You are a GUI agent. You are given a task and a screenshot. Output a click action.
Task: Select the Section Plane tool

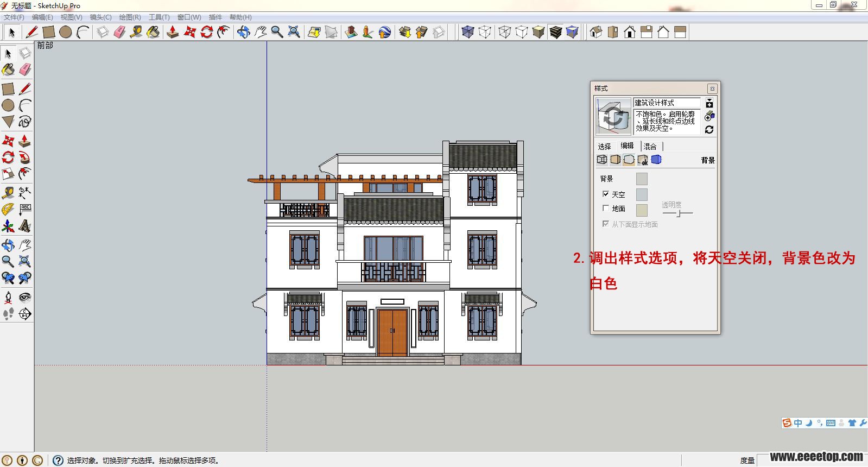point(25,314)
